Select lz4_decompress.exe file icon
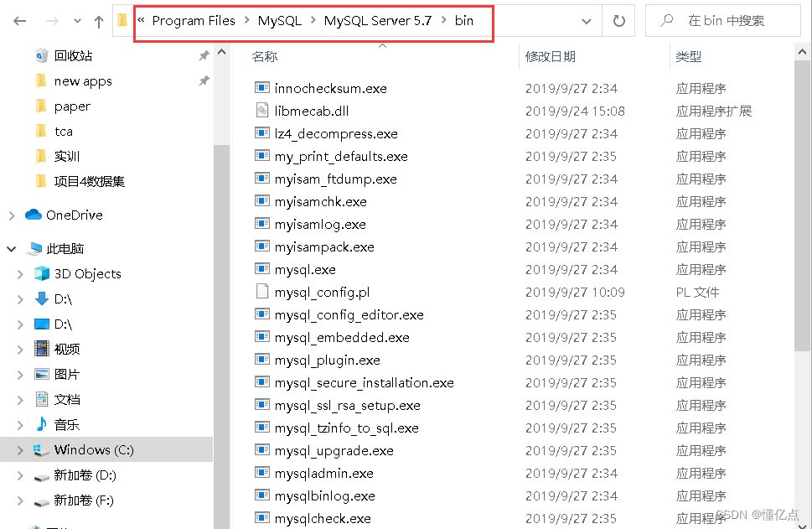This screenshot has width=812, height=529. click(x=262, y=132)
